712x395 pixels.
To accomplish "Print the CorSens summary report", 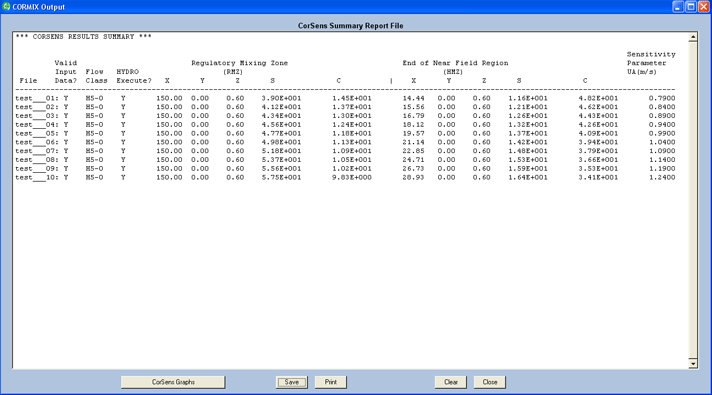I will (331, 382).
